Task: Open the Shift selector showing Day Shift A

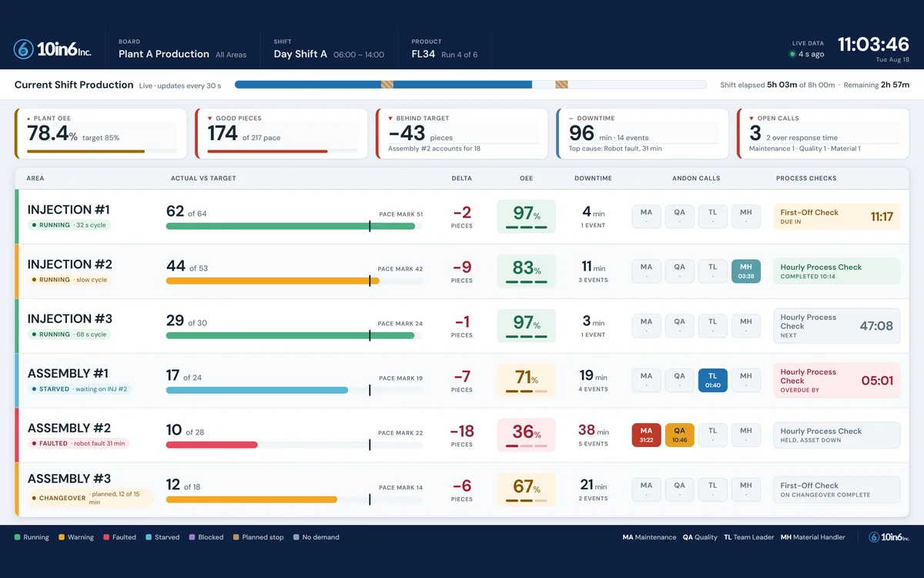Action: 329,49
